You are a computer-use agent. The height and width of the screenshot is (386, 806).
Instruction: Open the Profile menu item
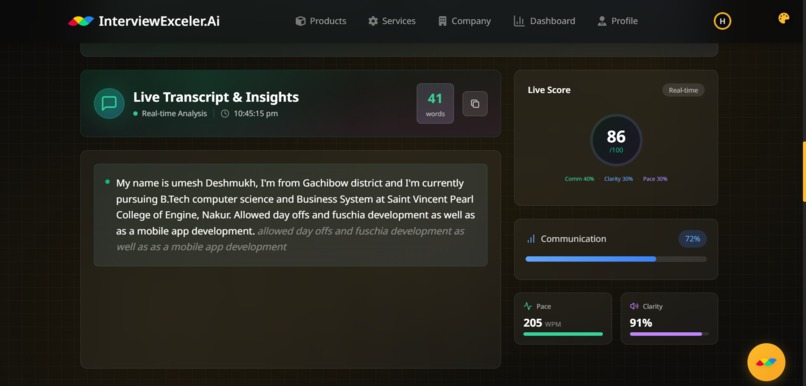[617, 21]
